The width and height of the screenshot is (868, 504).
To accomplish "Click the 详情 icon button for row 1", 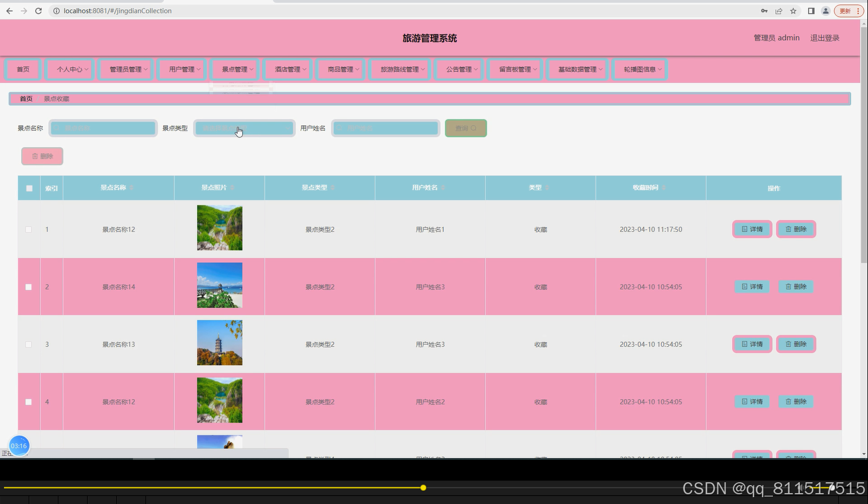I will (751, 229).
